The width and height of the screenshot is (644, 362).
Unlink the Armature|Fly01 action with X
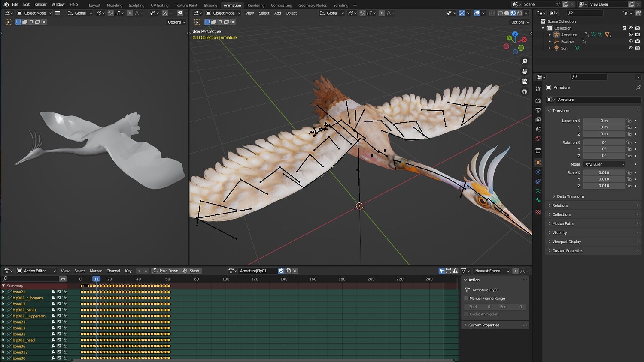[295, 271]
